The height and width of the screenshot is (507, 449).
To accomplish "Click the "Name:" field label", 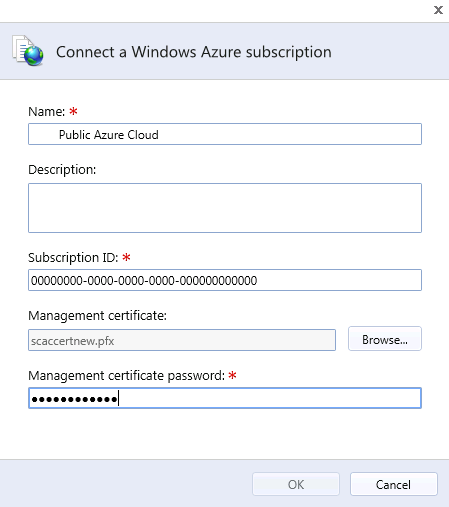I will 47,111.
